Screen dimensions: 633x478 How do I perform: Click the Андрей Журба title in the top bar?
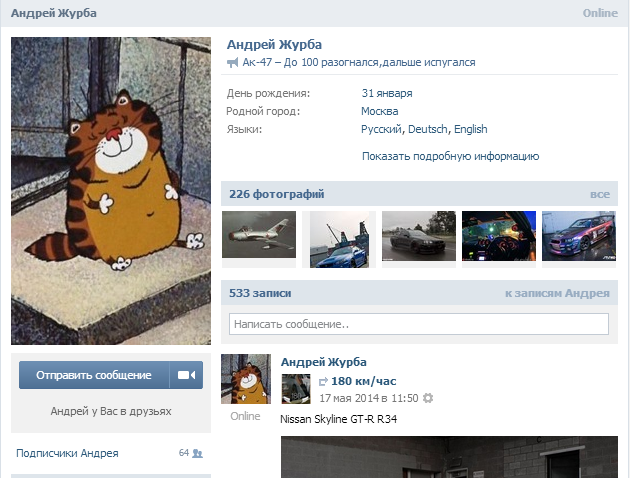(x=54, y=13)
